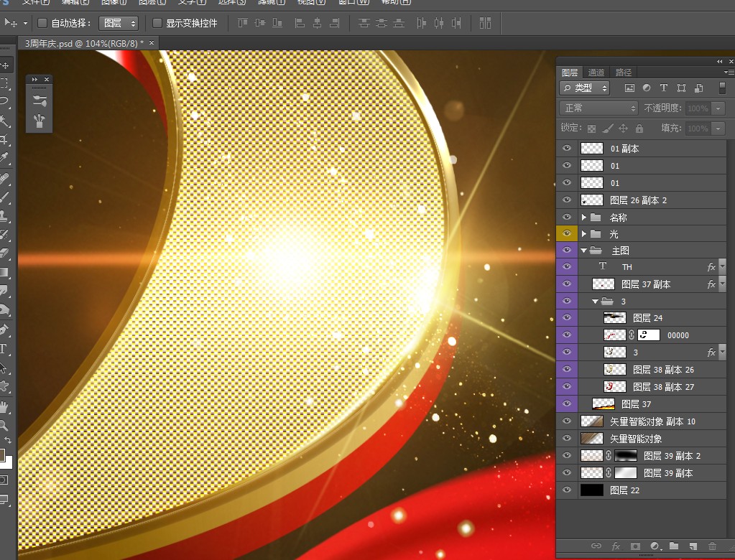This screenshot has width=735, height=560.
Task: Select the Type tool
Action: (x=4, y=349)
